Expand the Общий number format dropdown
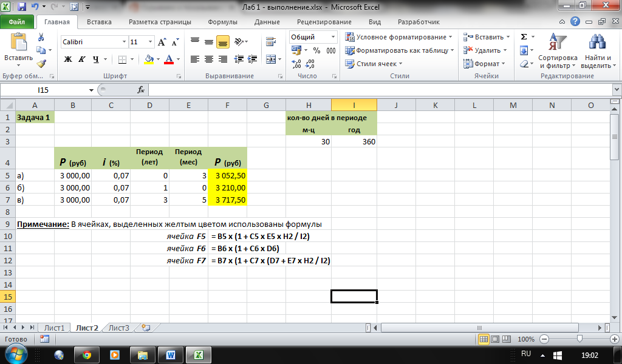Image resolution: width=622 pixels, height=364 pixels. (x=332, y=37)
